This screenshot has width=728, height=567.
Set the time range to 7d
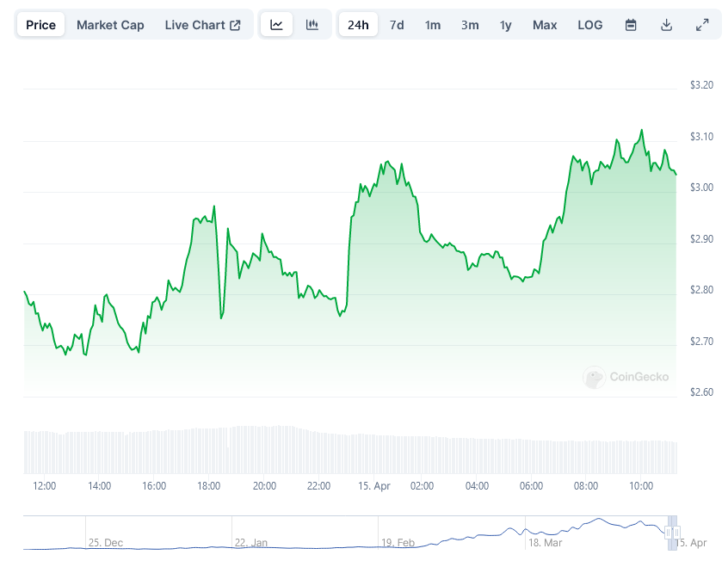pos(397,25)
